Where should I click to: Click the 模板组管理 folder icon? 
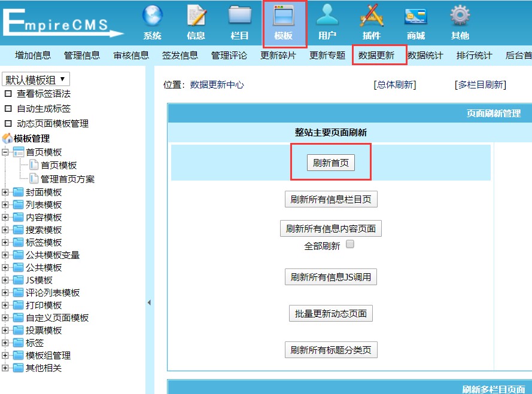tap(19, 355)
